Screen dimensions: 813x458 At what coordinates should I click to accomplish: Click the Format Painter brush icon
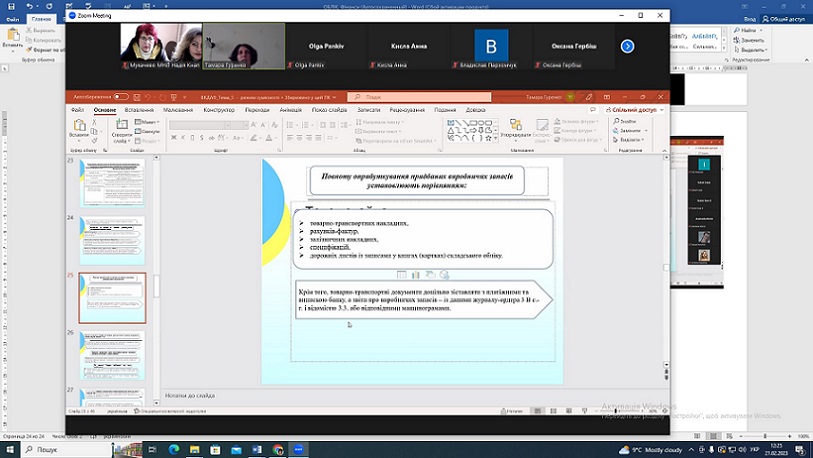94,141
